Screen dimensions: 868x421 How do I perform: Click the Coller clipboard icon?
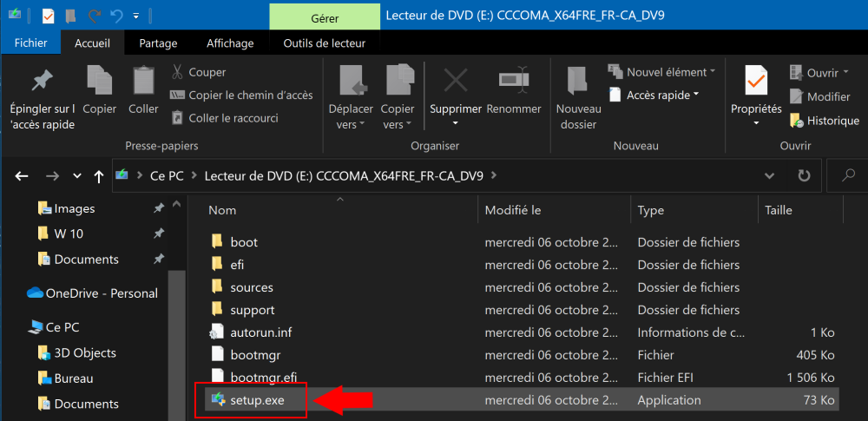[x=143, y=82]
